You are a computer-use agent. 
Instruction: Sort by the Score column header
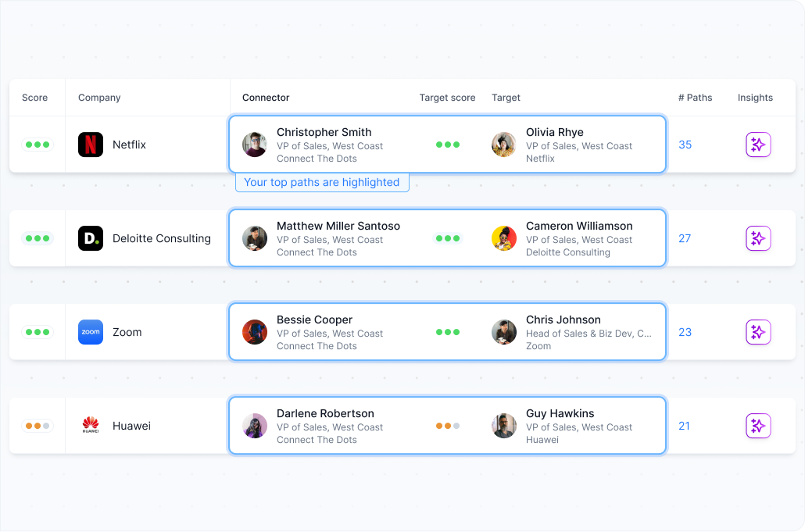tap(34, 98)
